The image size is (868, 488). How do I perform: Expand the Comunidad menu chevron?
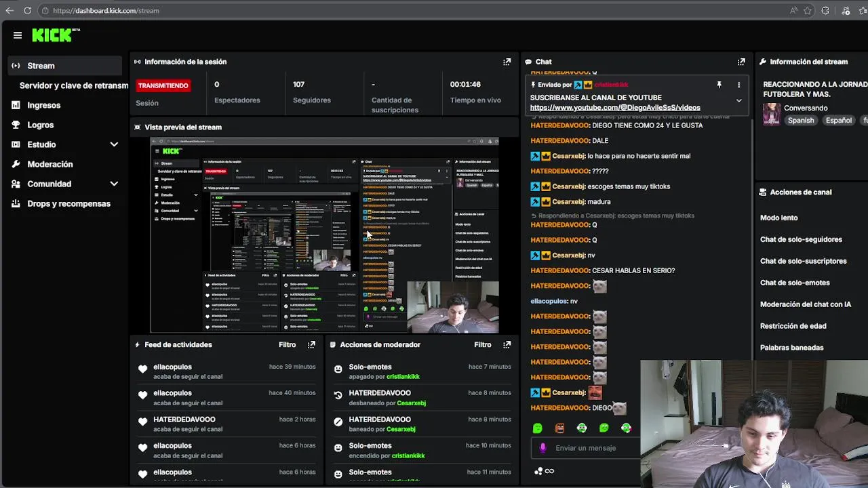pos(114,184)
